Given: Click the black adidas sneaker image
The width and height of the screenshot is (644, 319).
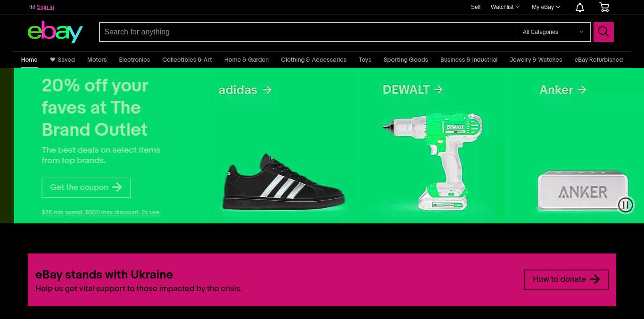Looking at the screenshot, I should [283, 181].
